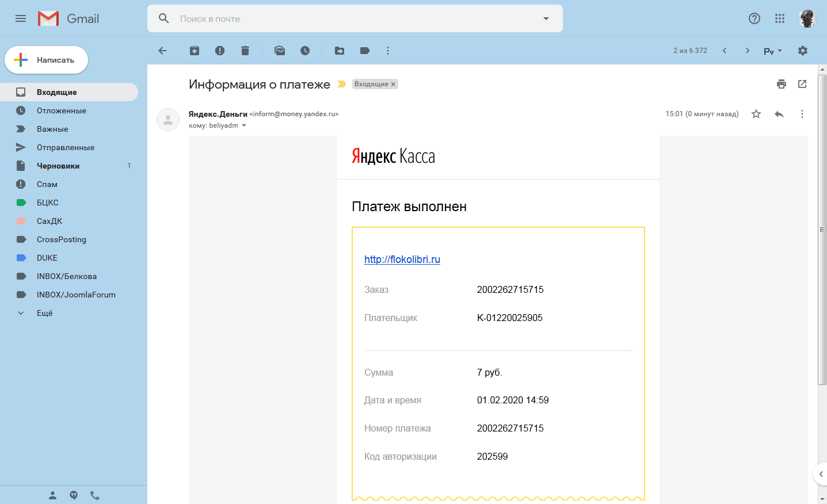Open the Labels tag icon
The width and height of the screenshot is (827, 504).
365,51
